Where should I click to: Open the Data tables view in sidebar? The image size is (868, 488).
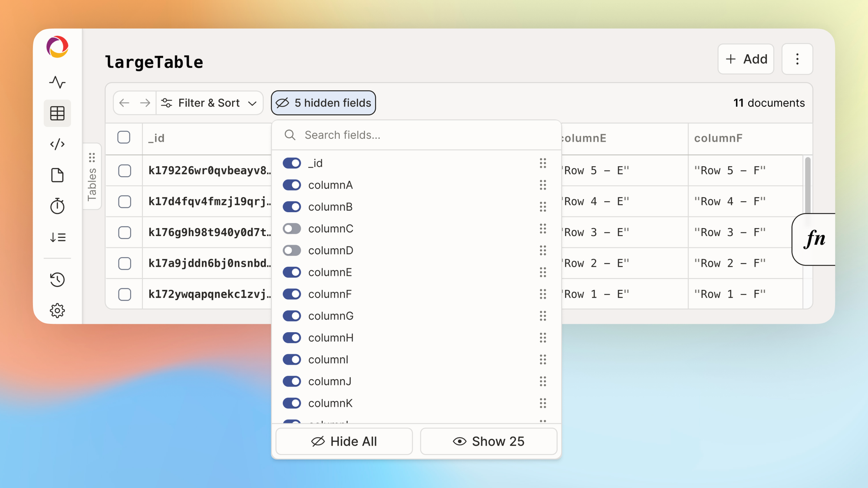coord(57,113)
